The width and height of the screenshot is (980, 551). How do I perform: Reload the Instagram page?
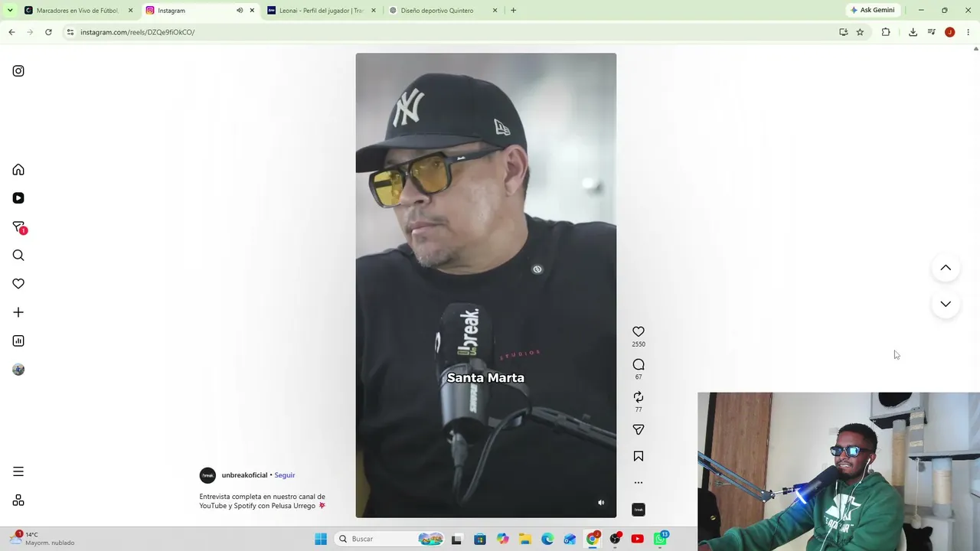tap(48, 32)
